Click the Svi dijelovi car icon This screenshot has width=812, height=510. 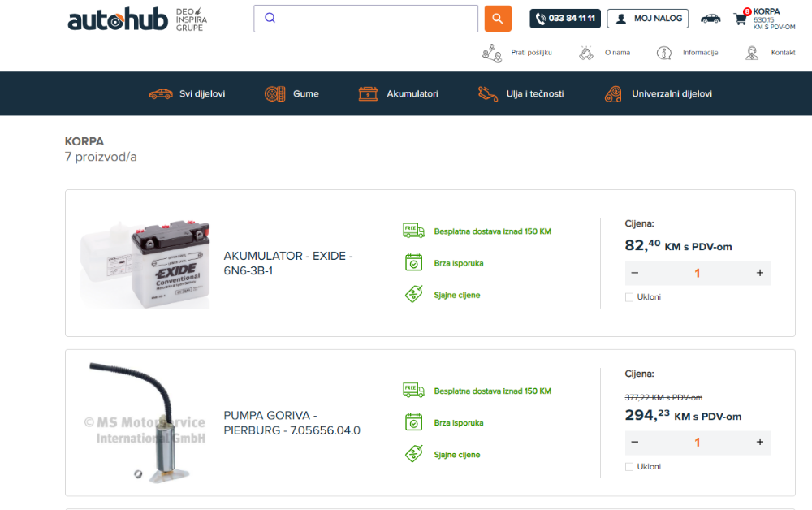tap(161, 93)
